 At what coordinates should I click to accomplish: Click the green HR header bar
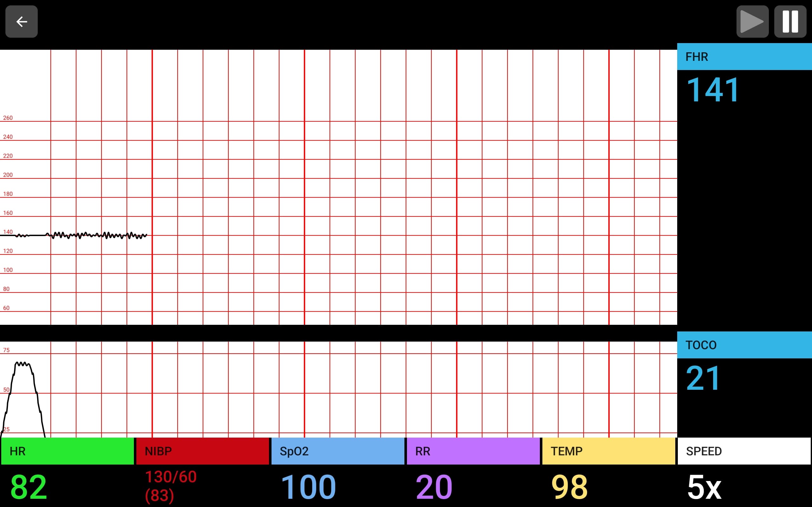(x=67, y=451)
